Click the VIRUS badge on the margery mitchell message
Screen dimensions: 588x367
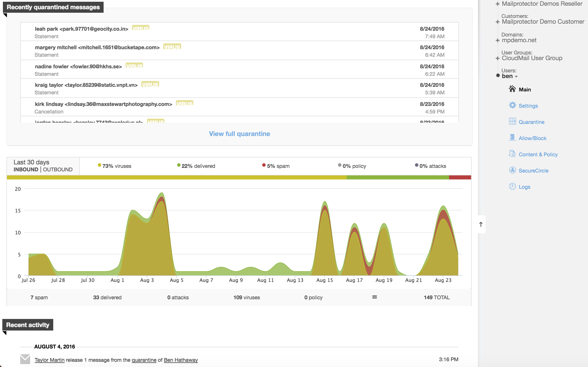click(172, 47)
